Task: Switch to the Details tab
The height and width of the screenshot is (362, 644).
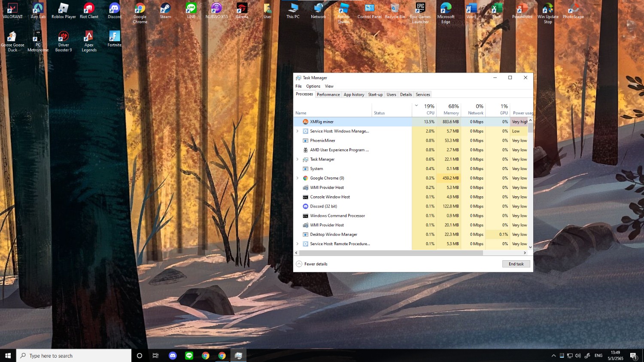Action: pos(406,94)
